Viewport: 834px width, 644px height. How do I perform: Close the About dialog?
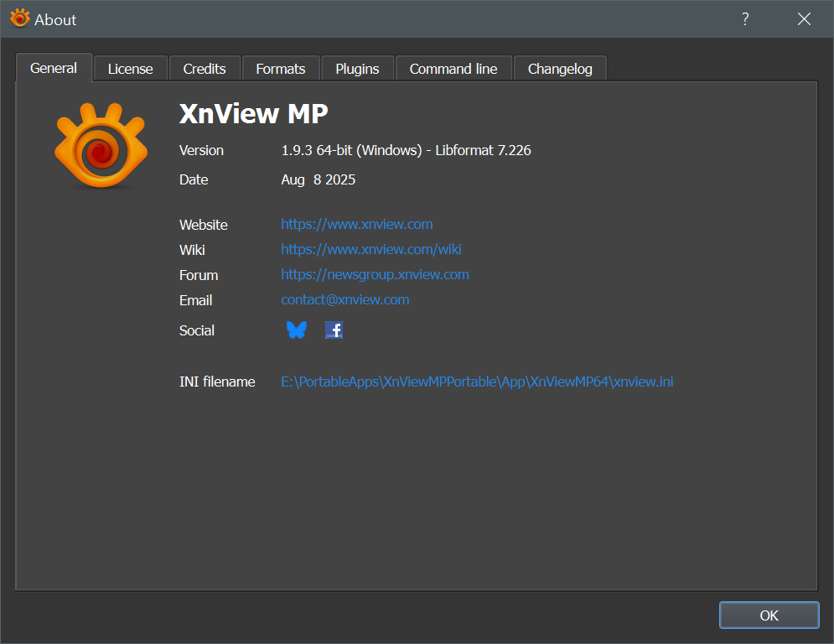[x=804, y=19]
